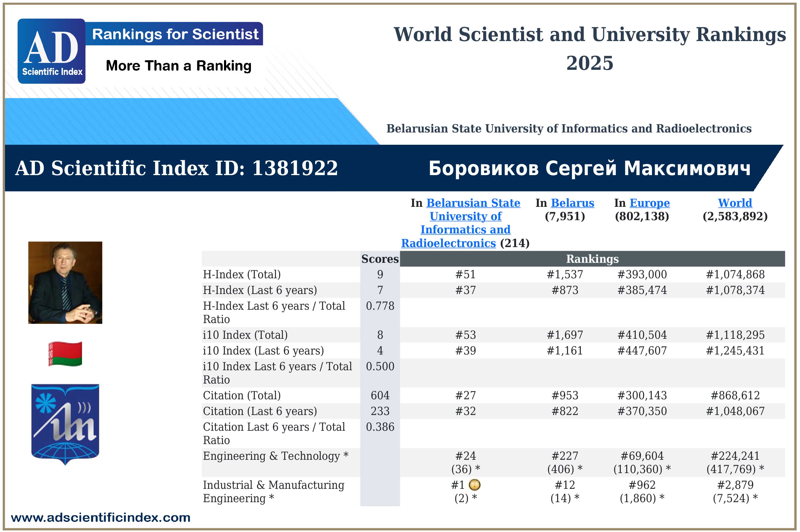Click the i10 Index (Last 6 years) label

[x=263, y=350]
